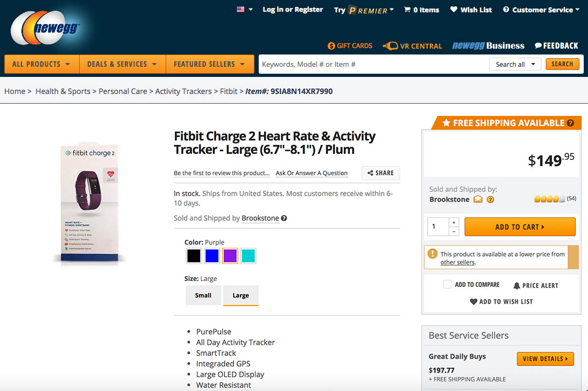The height and width of the screenshot is (391, 588).
Task: Select the Large size option
Action: click(x=241, y=295)
